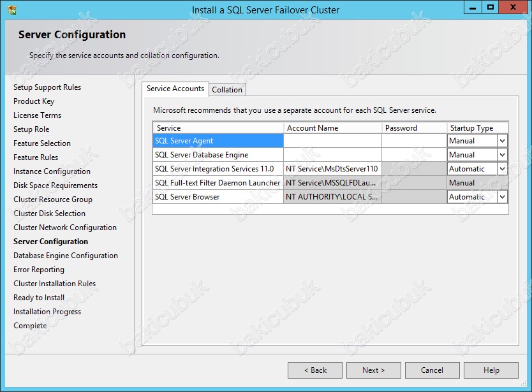Click NT Service\MSSQLFDLau... account cell
Viewport: 532px width, 392px height.
pos(332,183)
